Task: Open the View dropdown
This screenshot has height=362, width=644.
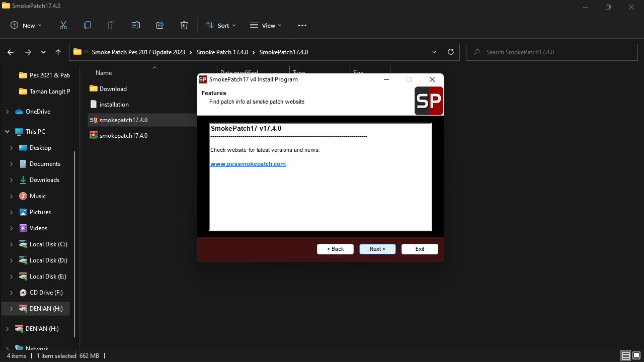Action: (266, 25)
